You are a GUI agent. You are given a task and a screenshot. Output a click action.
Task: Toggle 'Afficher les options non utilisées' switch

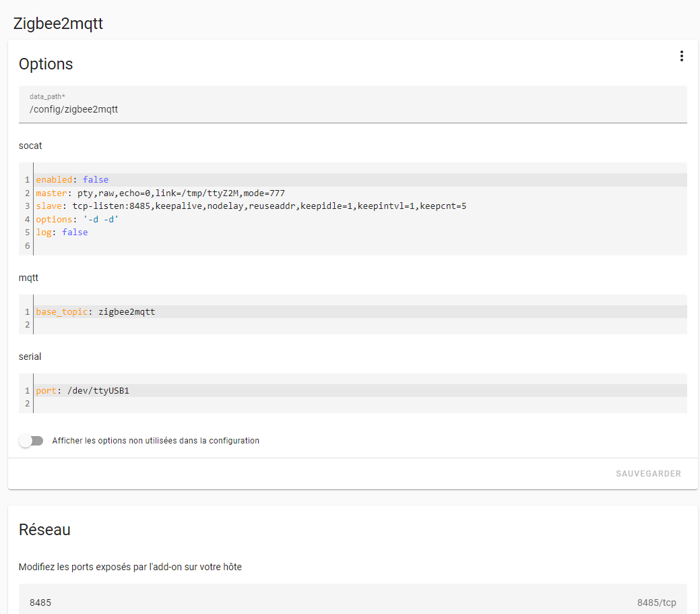tap(31, 441)
